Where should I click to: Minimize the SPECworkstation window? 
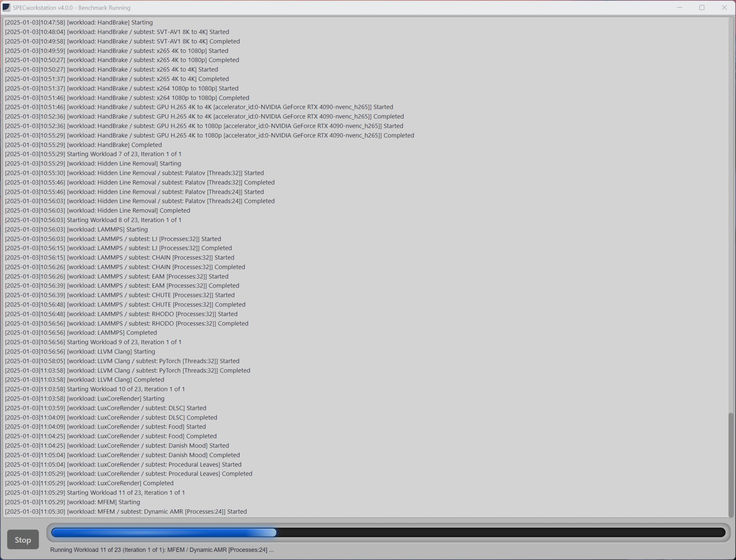click(x=680, y=8)
